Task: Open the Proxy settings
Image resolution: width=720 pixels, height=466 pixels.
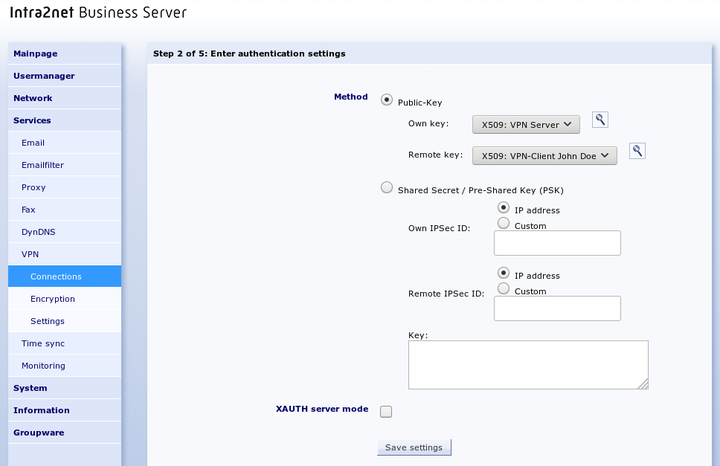Action: [x=65, y=187]
